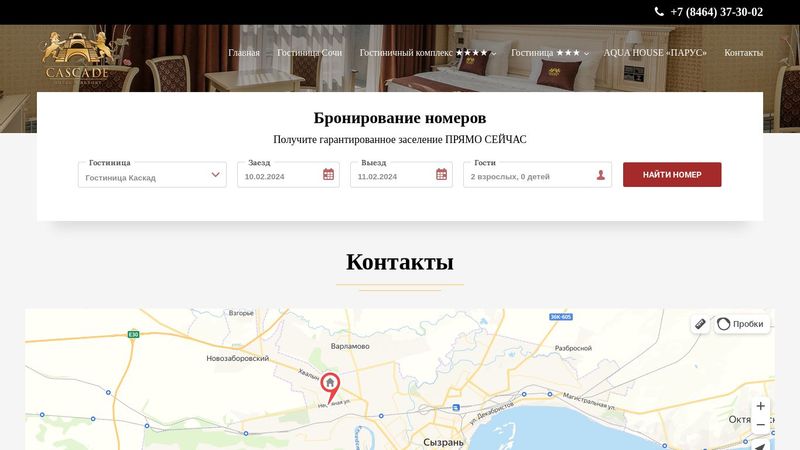Viewport: 800px width, 450px height.
Task: Expand the Гостиница three-star submenu
Action: coord(549,53)
